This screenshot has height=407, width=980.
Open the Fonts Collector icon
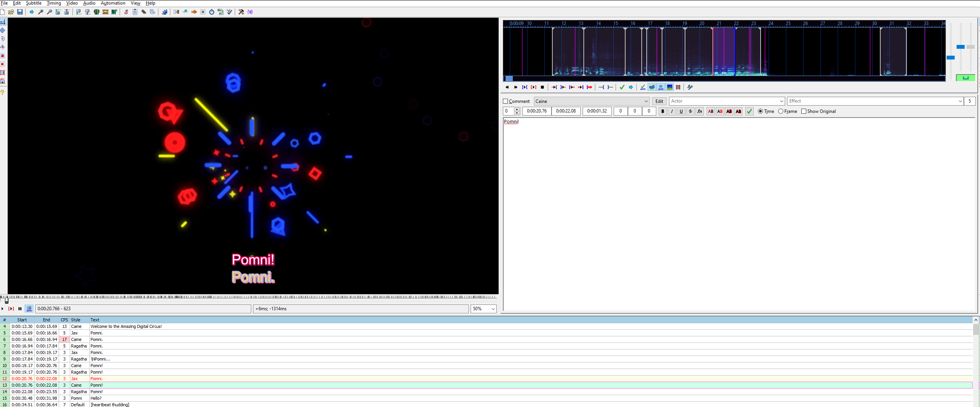[153, 12]
